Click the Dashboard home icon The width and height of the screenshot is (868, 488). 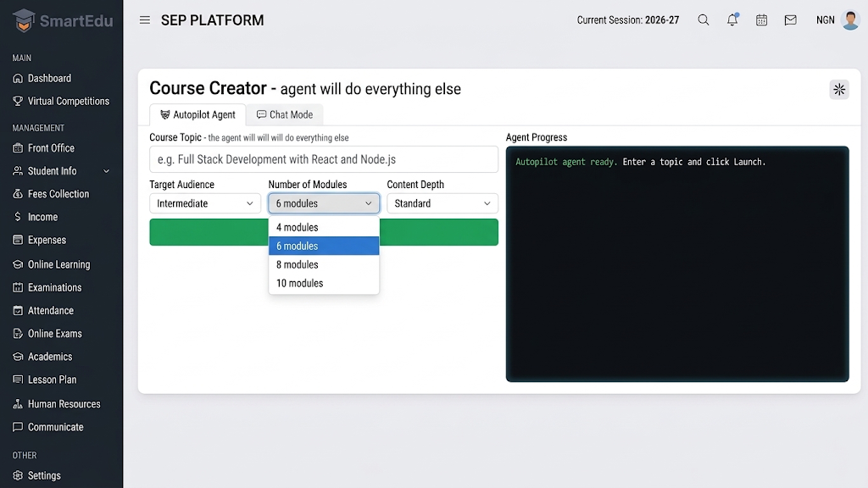coord(18,78)
